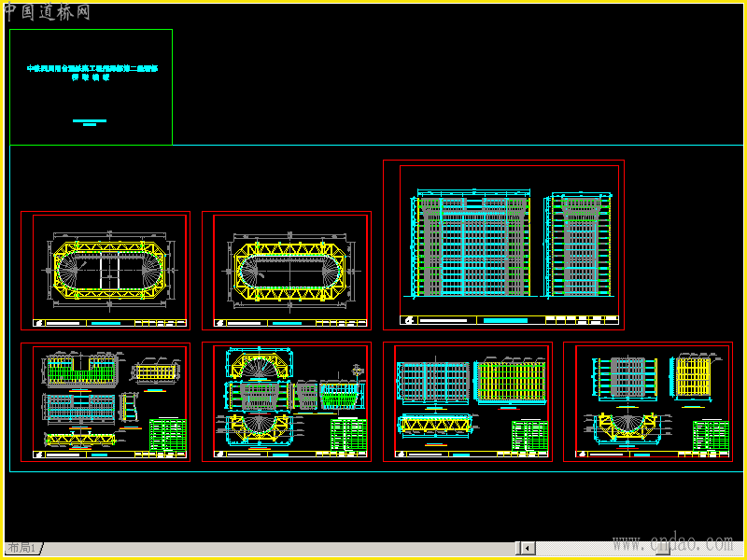This screenshot has height=560, width=747.
Task: Select green table in the last sheet
Action: click(x=711, y=436)
